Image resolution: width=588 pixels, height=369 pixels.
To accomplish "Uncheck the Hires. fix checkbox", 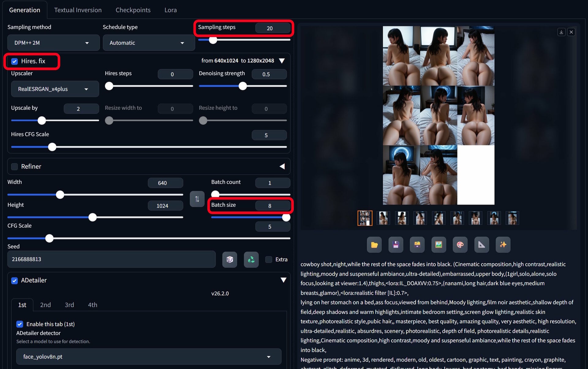I will click(14, 61).
